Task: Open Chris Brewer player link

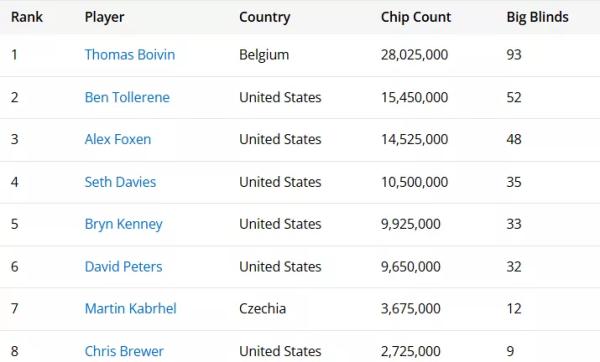Action: (124, 351)
